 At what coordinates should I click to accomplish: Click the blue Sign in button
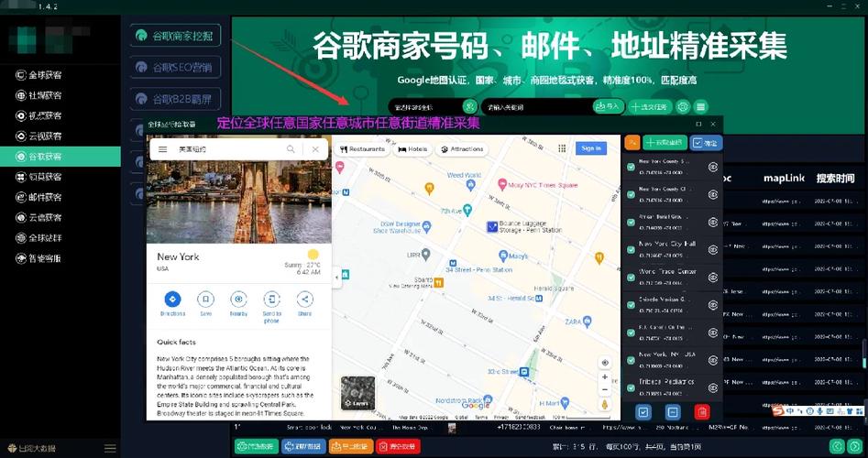[590, 148]
